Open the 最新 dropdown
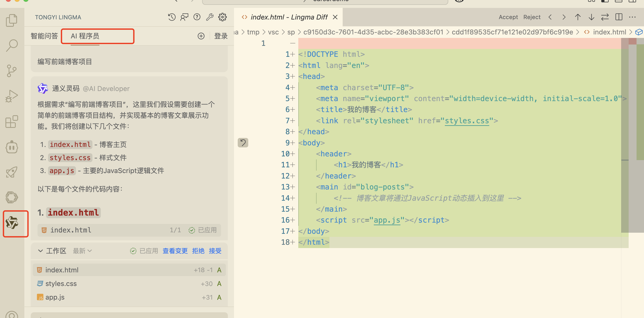 [82, 251]
